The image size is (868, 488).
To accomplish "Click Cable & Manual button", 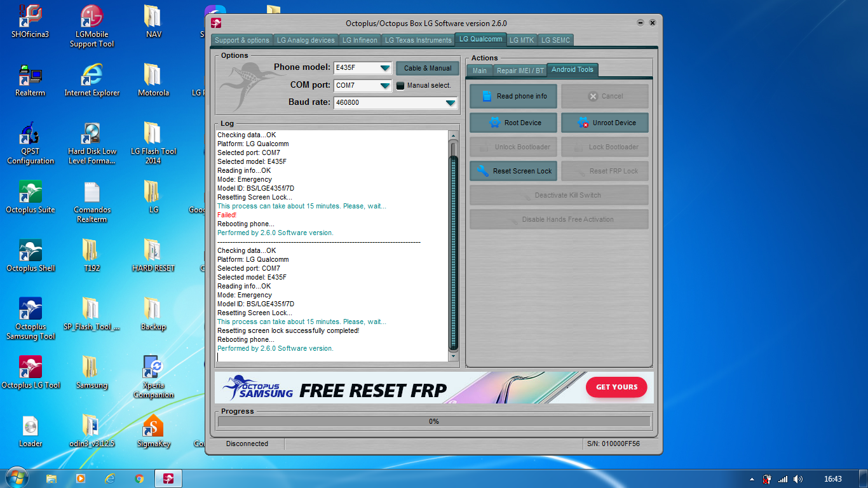I will click(428, 68).
